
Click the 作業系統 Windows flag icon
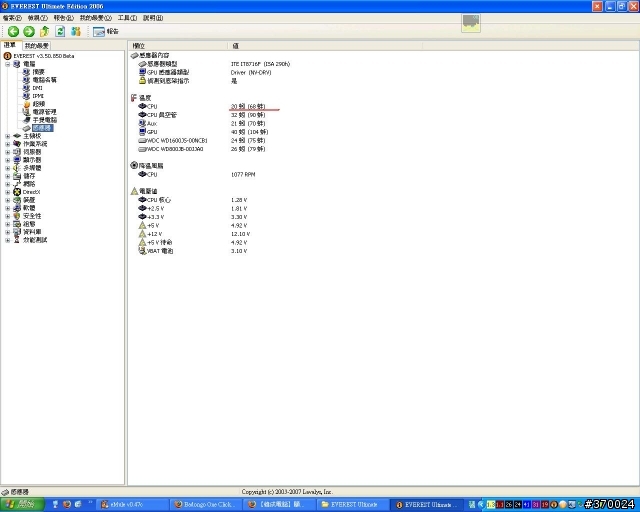point(17,144)
